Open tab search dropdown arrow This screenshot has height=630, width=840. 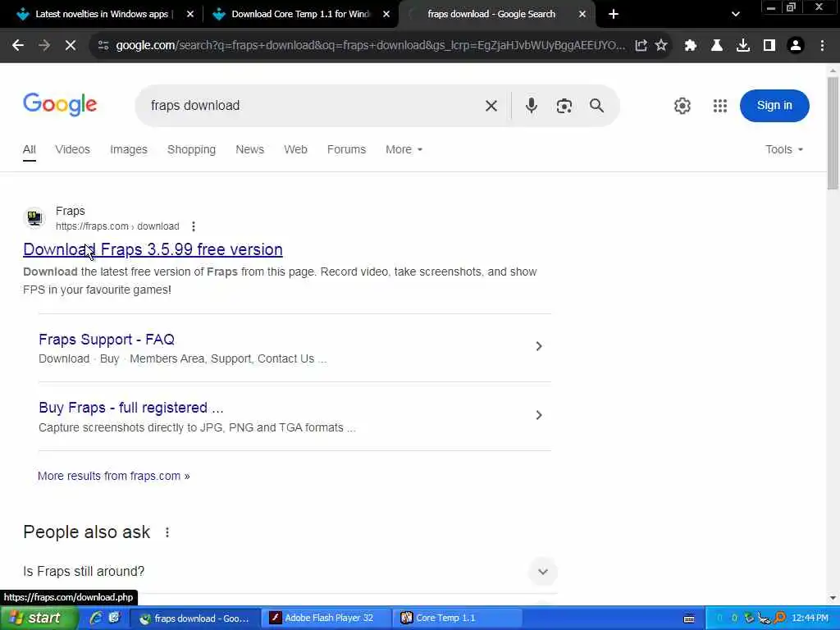736,15
